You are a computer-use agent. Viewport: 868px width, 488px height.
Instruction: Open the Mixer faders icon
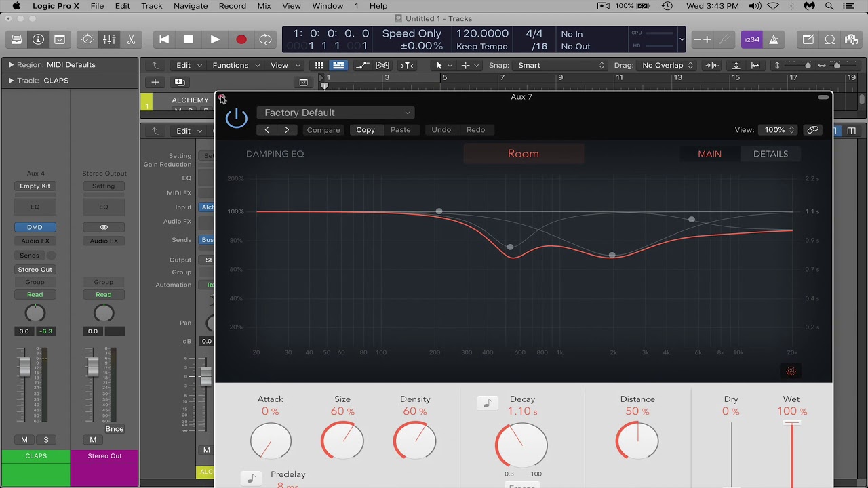pos(109,39)
